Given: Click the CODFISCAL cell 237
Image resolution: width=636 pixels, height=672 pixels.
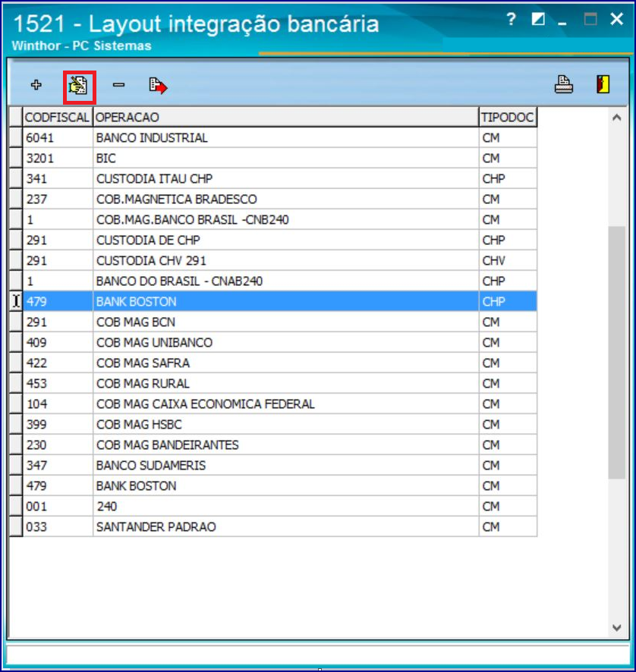Looking at the screenshot, I should 58,199.
